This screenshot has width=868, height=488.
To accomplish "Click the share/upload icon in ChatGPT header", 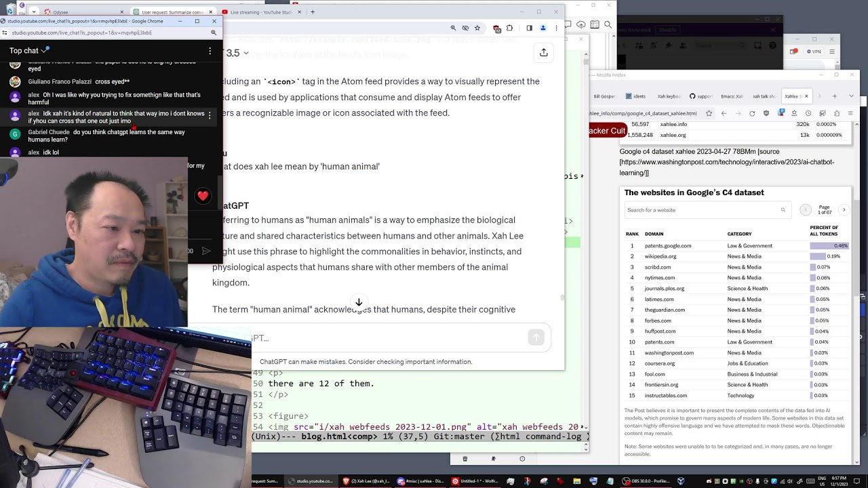I will point(543,53).
